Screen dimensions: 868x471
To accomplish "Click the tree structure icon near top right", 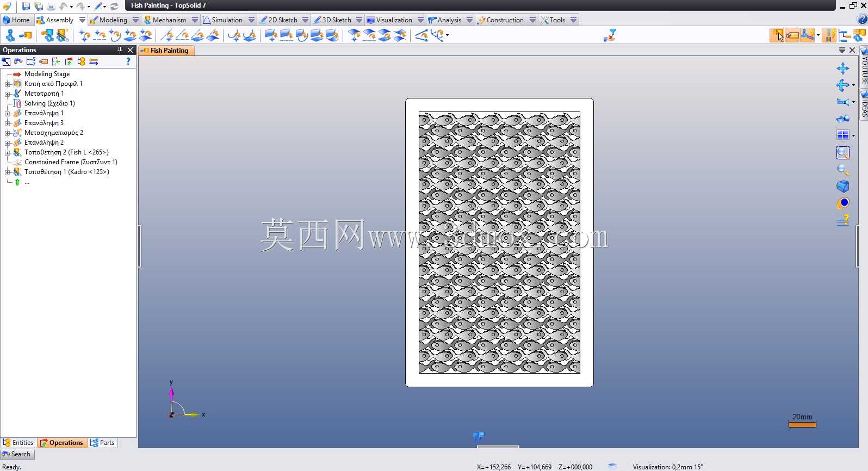I will click(845, 35).
